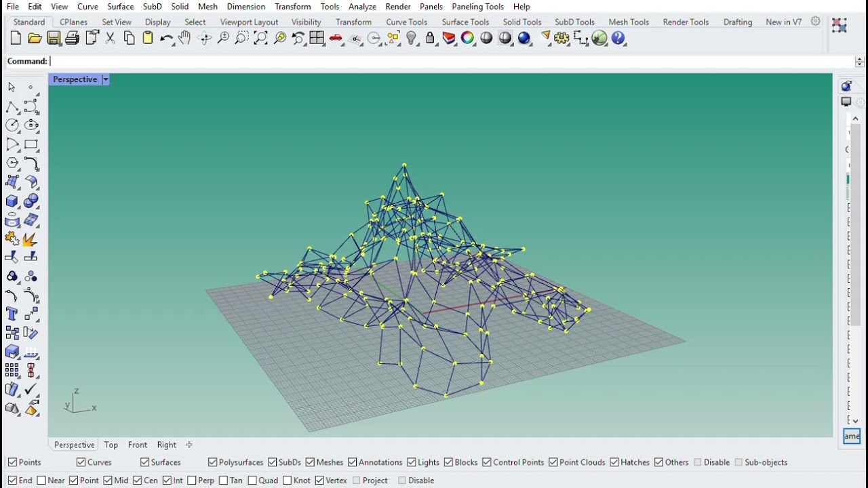Open options with the gear cog icon
868x488 pixels.
pos(561,38)
